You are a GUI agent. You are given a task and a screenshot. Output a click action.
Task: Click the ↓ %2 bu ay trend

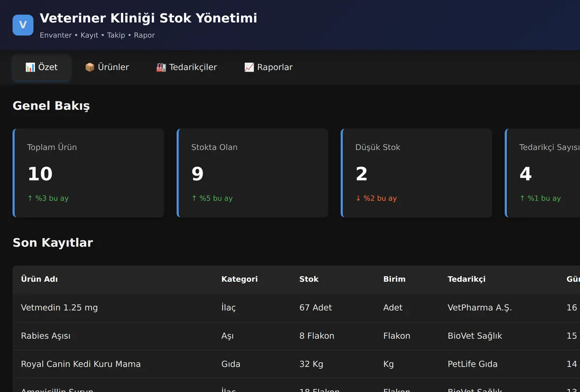pos(376,198)
